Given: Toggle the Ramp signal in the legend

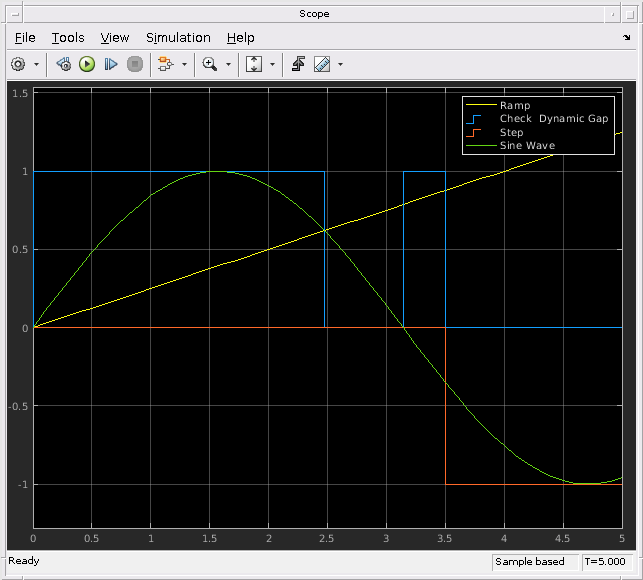Looking at the screenshot, I should 515,105.
